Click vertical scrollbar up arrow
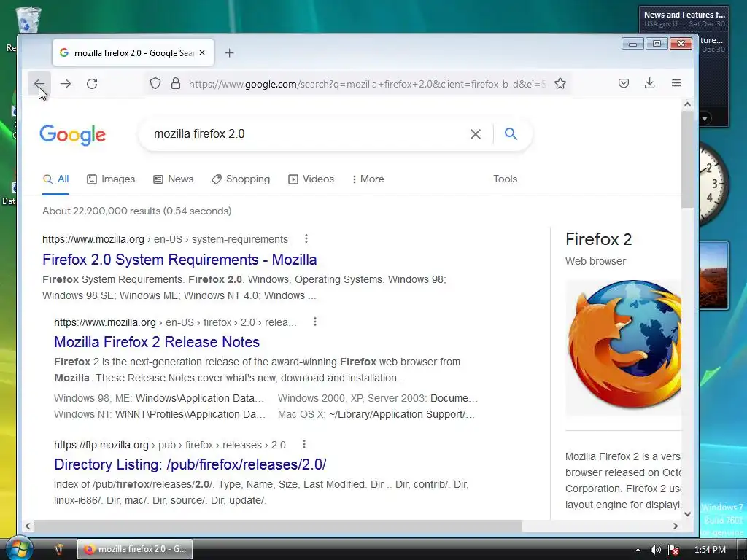The height and width of the screenshot is (560, 747). click(x=687, y=104)
